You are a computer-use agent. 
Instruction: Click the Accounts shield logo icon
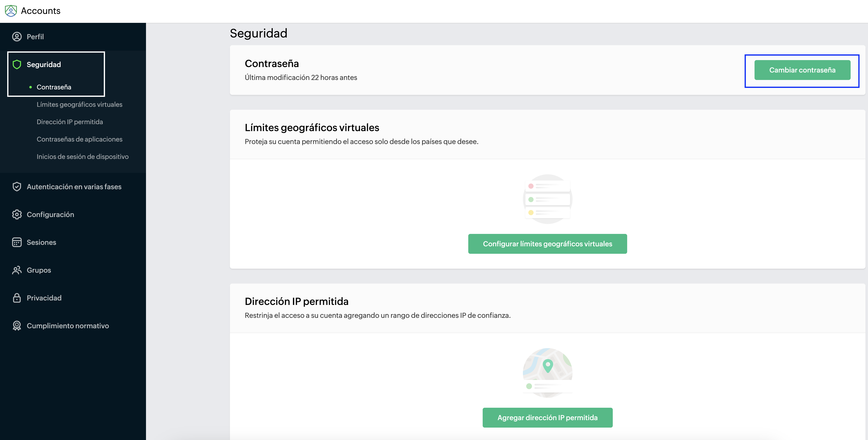click(x=11, y=11)
